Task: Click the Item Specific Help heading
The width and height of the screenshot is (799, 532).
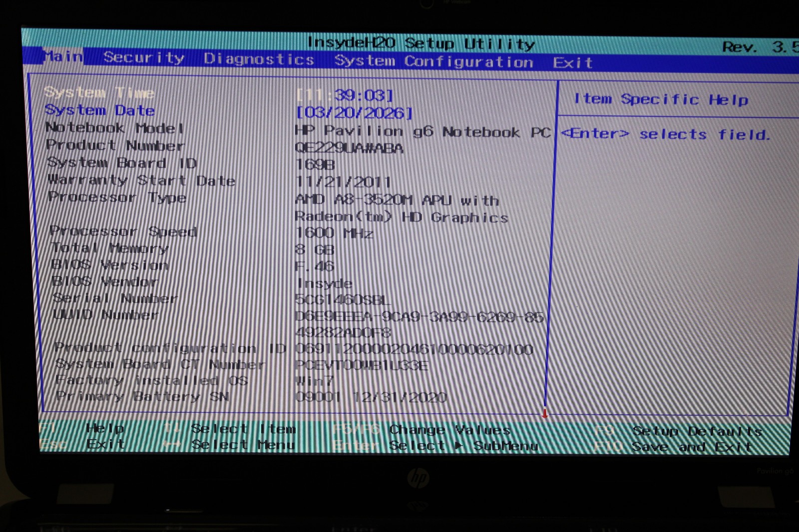Action: 661,99
